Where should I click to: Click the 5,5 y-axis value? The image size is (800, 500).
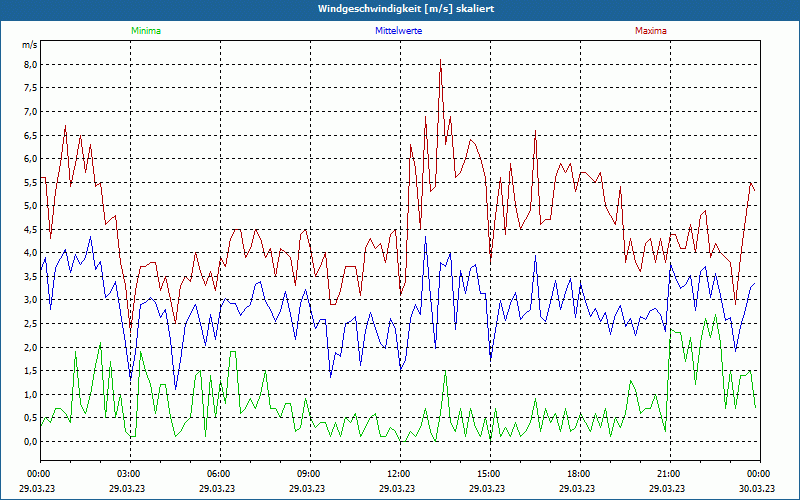tap(31, 182)
